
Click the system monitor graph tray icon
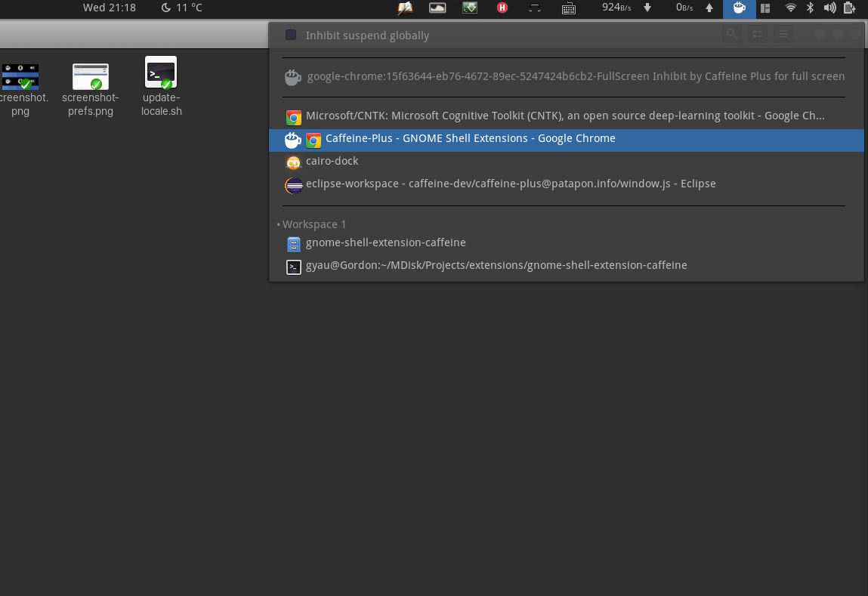[437, 8]
